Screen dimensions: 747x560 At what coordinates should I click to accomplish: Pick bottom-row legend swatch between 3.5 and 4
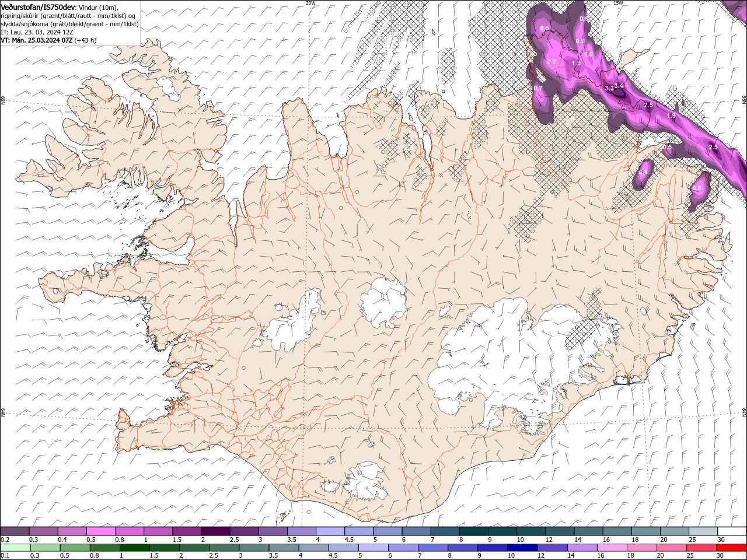tap(284, 548)
